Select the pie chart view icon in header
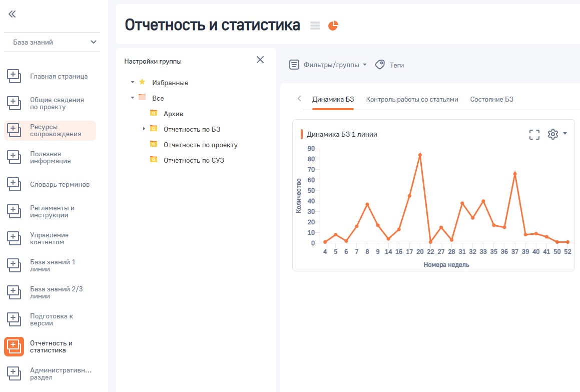The height and width of the screenshot is (392, 580). point(333,25)
